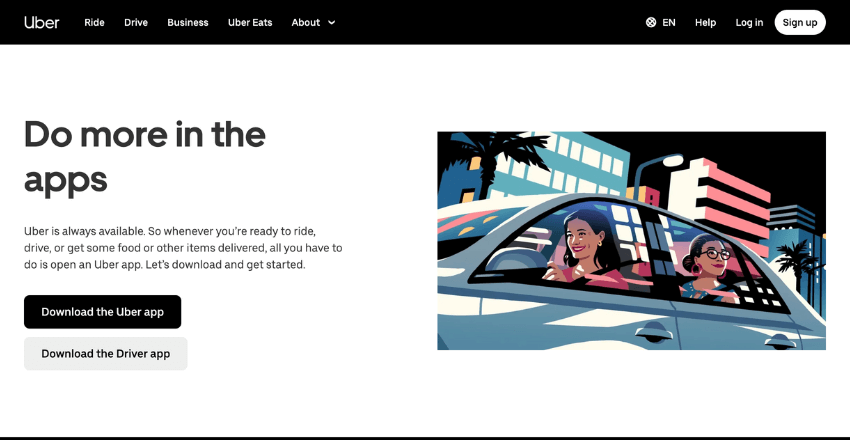Click the car illustration image
This screenshot has height=440, width=850.
tap(632, 241)
